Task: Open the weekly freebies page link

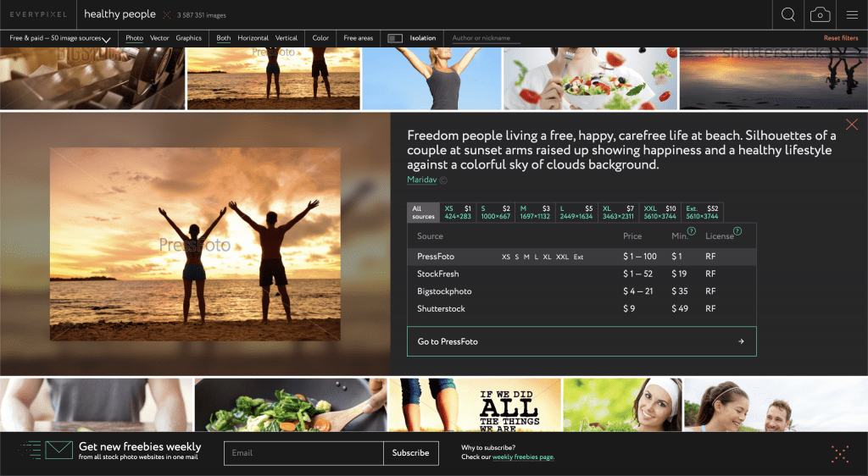Action: pyautogui.click(x=523, y=457)
